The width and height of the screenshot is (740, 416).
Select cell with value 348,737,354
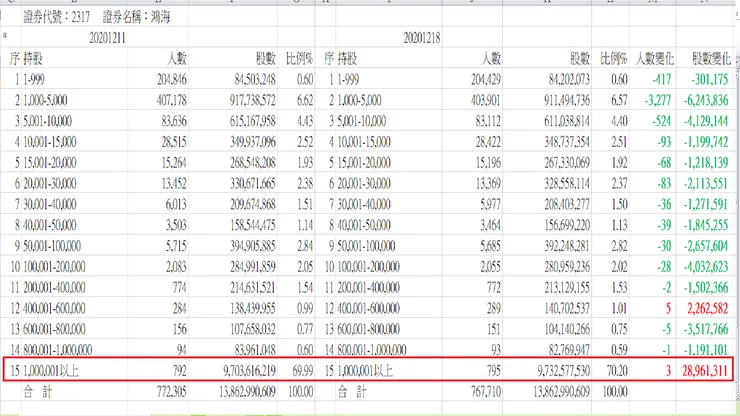pyautogui.click(x=567, y=142)
